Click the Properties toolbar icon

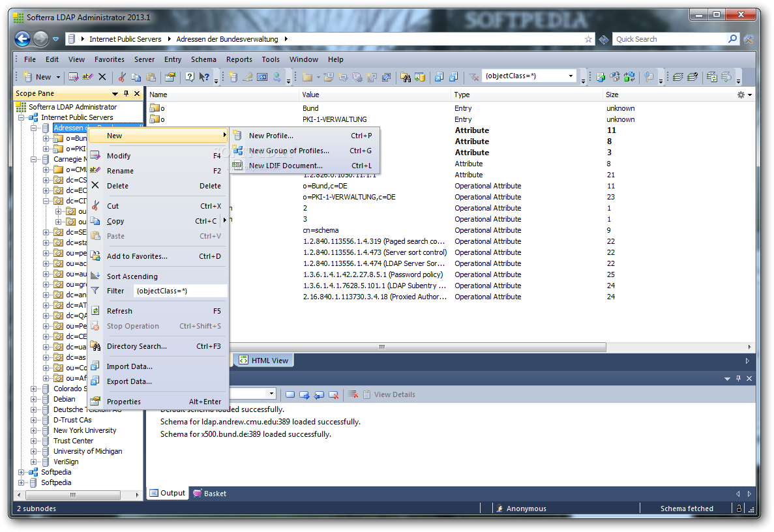(x=170, y=77)
